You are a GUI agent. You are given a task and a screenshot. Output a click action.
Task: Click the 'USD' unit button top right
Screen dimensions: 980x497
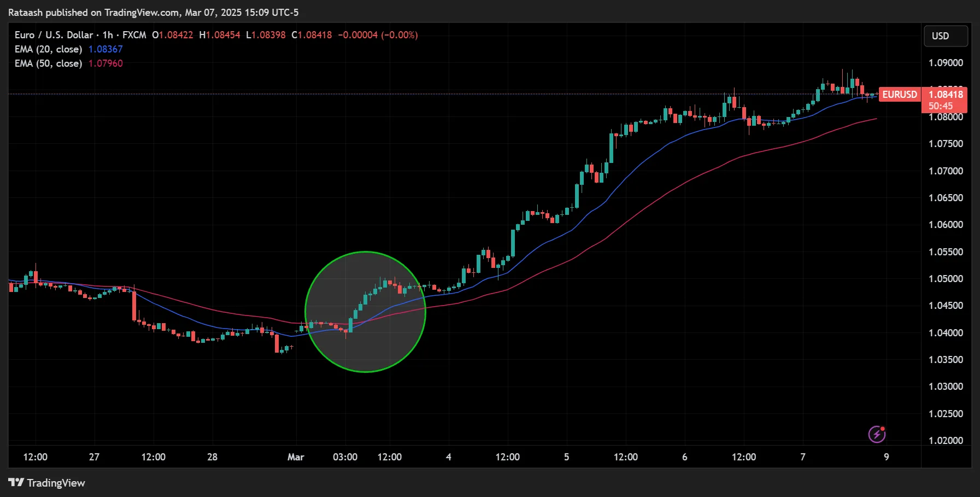pyautogui.click(x=946, y=36)
